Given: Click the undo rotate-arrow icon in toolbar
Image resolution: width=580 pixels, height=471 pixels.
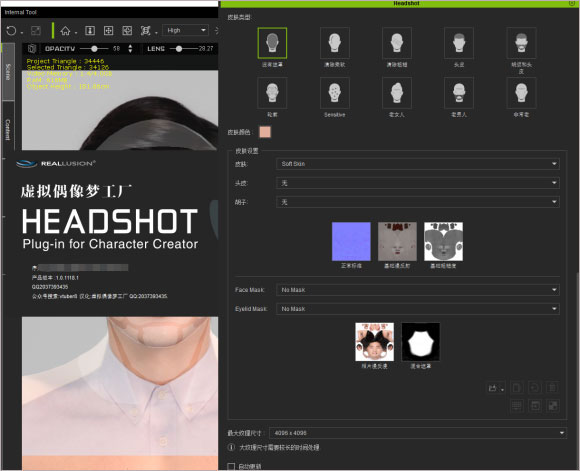Looking at the screenshot, I should coord(11,31).
